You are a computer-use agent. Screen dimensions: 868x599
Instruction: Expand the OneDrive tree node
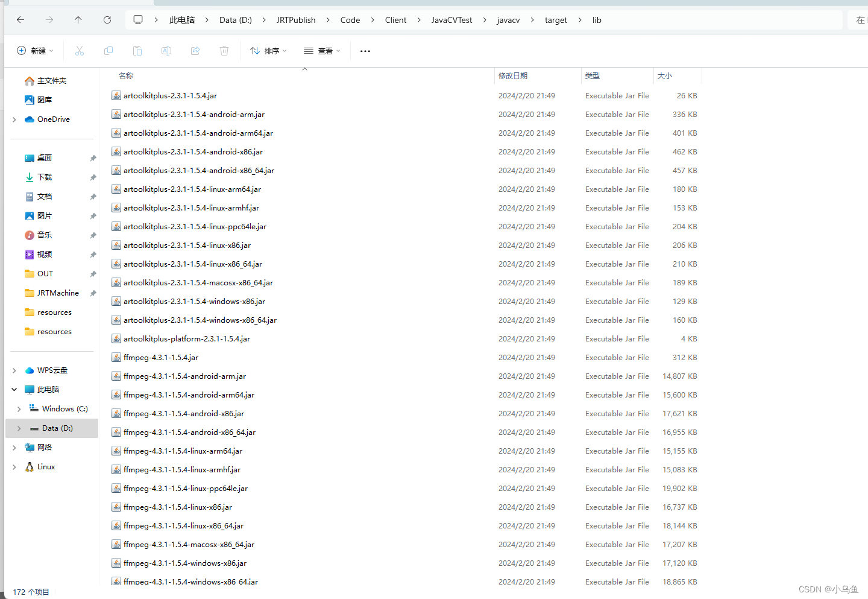point(14,119)
